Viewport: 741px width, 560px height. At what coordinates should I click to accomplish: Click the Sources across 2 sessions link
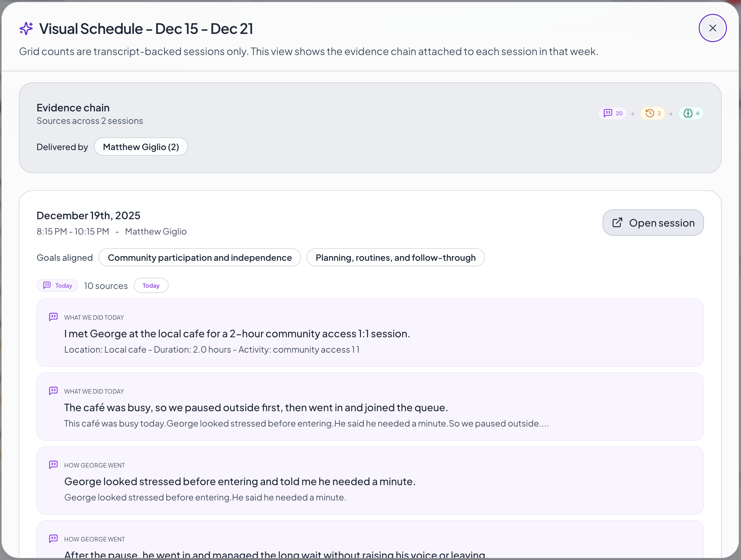[89, 121]
